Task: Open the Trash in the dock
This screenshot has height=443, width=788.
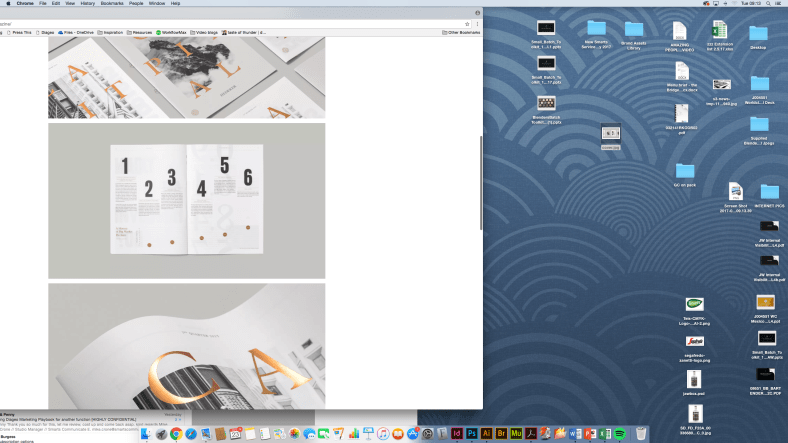Action: [641, 433]
